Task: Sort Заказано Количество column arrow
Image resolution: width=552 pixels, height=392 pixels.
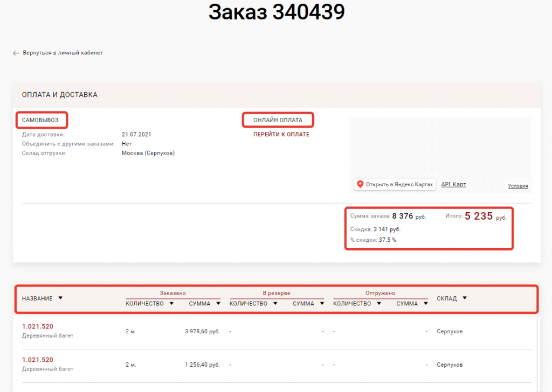Action: point(171,304)
